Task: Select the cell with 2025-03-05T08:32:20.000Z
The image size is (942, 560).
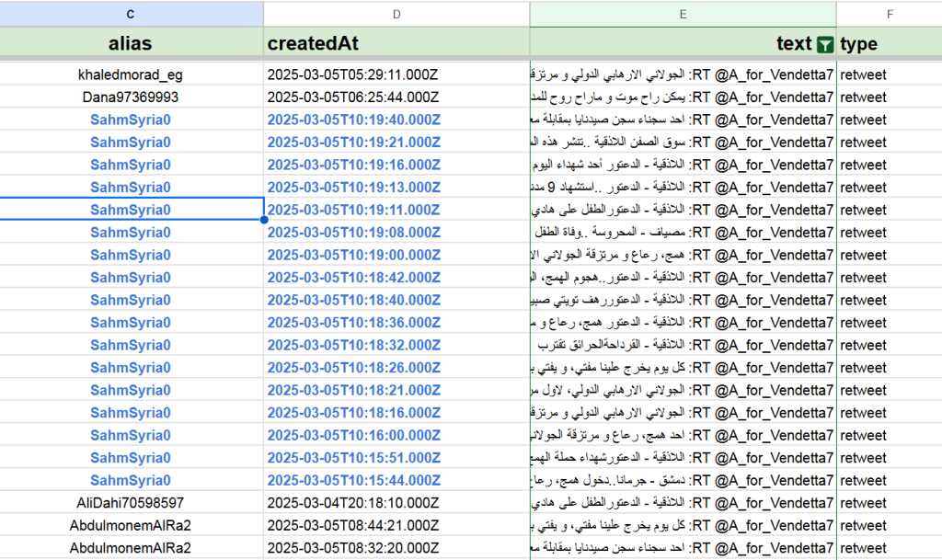Action: tap(353, 548)
